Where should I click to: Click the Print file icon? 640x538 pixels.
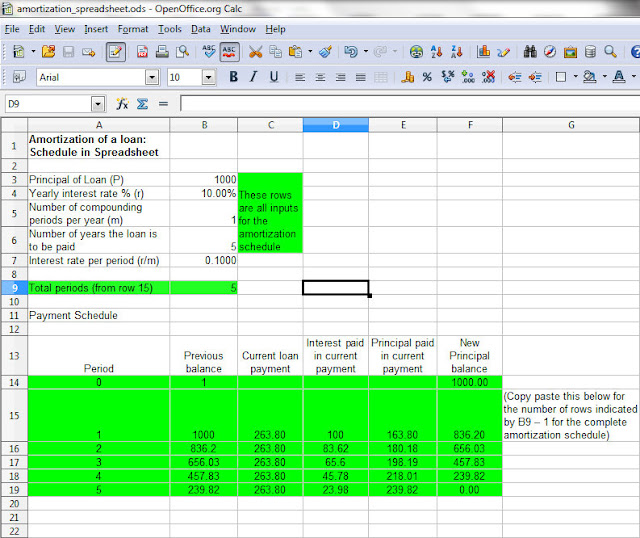(162, 52)
